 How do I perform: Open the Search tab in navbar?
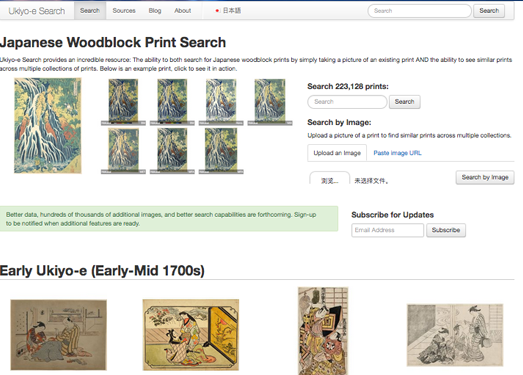90,11
